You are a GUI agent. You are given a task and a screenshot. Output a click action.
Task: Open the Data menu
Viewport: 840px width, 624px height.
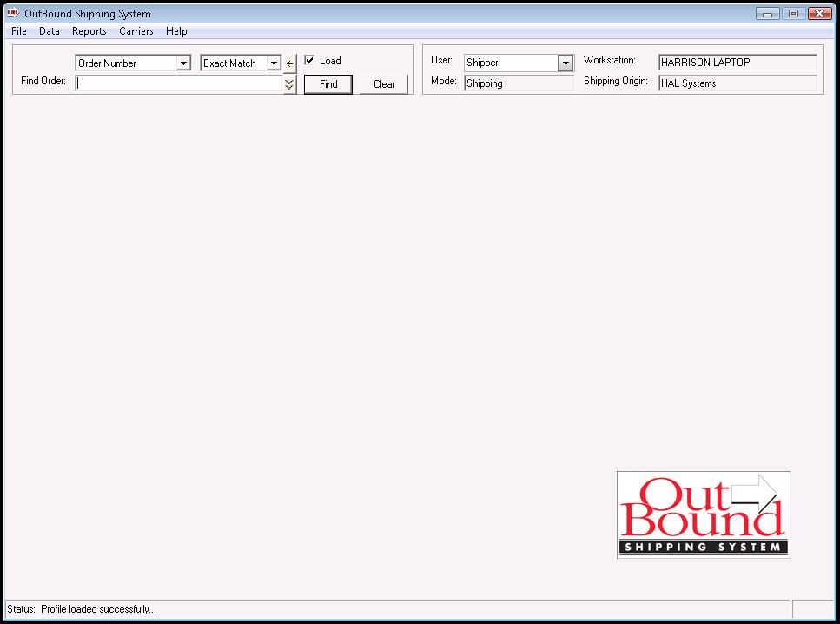(49, 31)
